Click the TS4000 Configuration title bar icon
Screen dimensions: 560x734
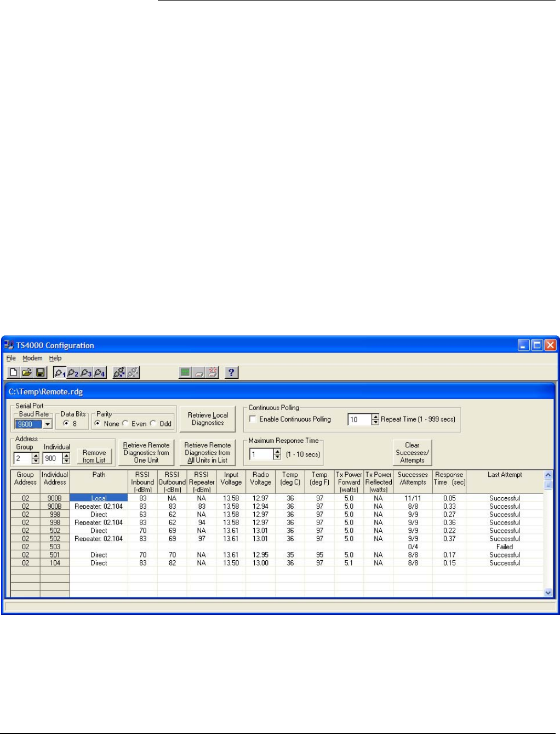click(x=9, y=345)
